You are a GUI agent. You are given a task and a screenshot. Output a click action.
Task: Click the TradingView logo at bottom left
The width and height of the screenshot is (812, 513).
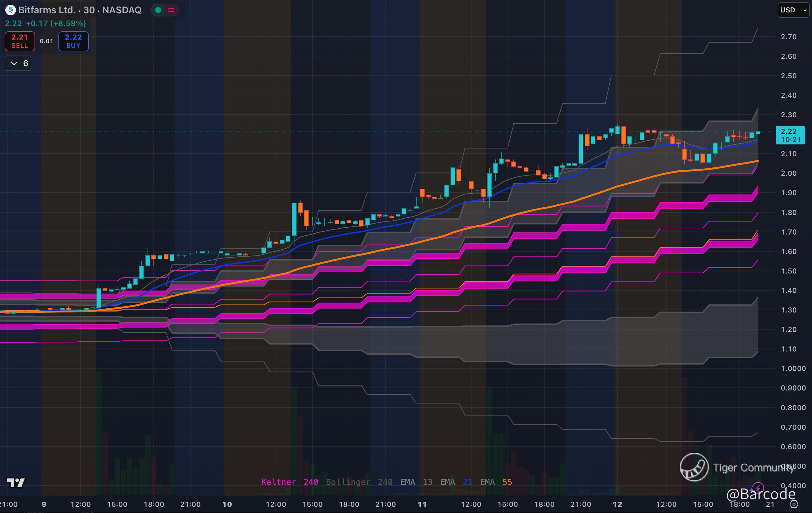[16, 483]
